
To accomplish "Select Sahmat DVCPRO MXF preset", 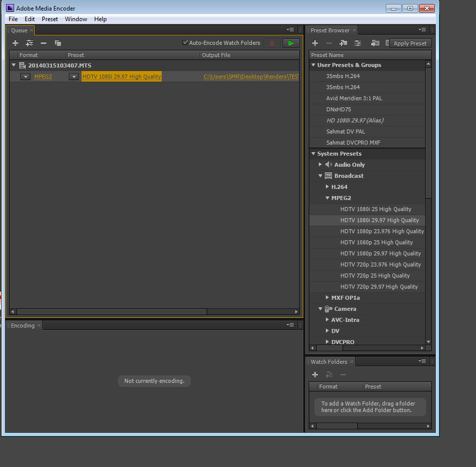I will [x=367, y=143].
